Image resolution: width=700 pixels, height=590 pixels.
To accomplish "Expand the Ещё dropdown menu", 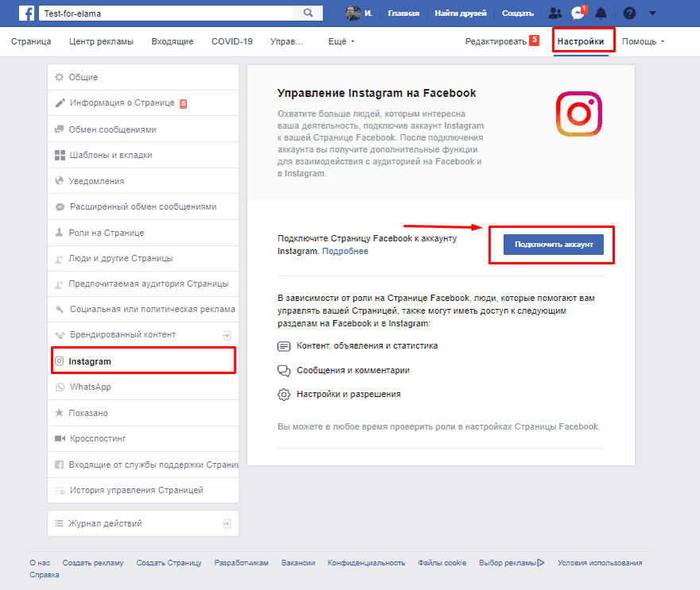I will tap(341, 41).
